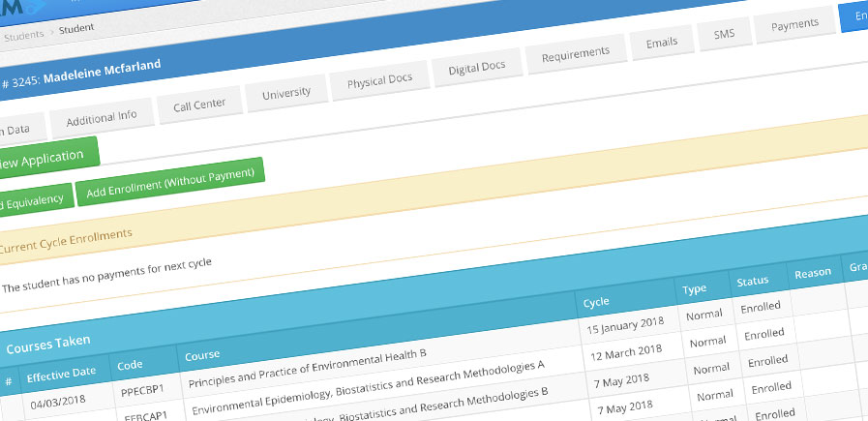
Task: Click the Type column header
Action: [x=694, y=288]
